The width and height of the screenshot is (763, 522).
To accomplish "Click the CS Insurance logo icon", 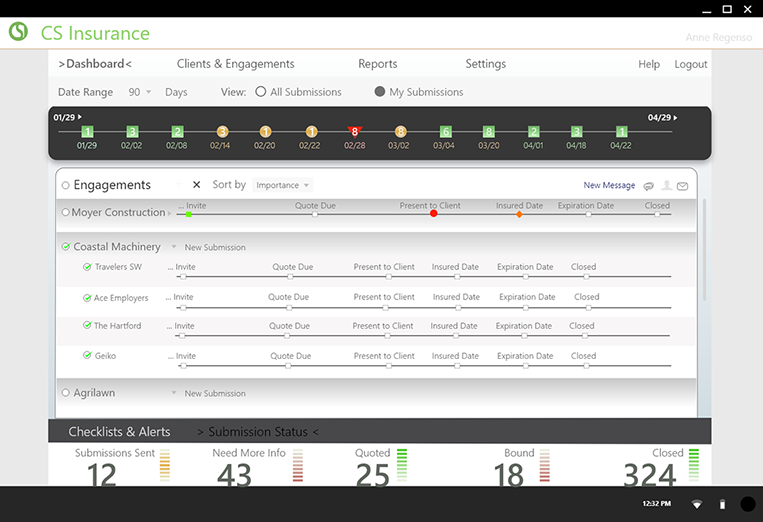I will click(x=18, y=32).
